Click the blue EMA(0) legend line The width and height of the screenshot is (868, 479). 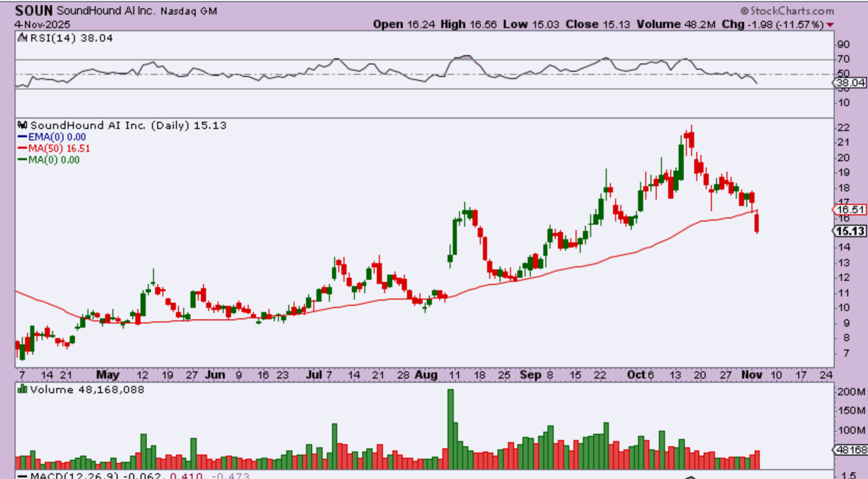click(22, 137)
